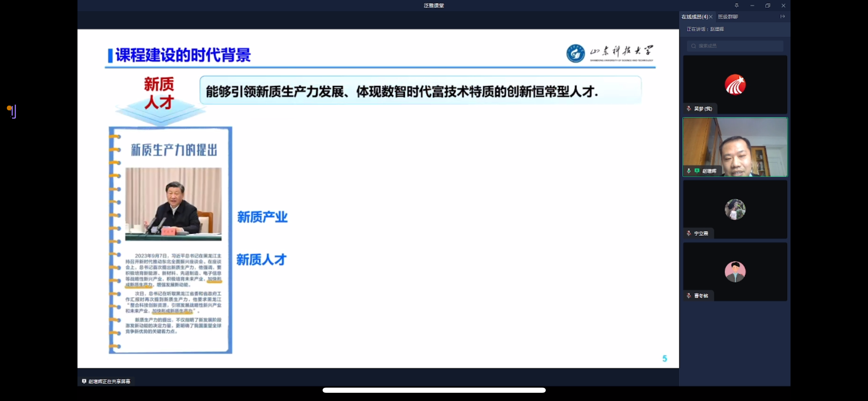Click muted microphone icon next to 宁立霞
This screenshot has width=868, height=401.
click(689, 233)
